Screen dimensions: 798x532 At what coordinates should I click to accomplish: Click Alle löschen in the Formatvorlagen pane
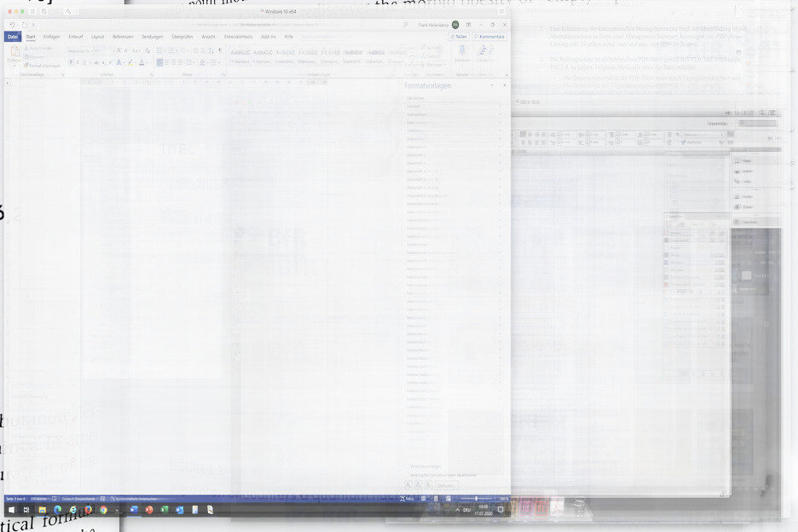(415, 98)
